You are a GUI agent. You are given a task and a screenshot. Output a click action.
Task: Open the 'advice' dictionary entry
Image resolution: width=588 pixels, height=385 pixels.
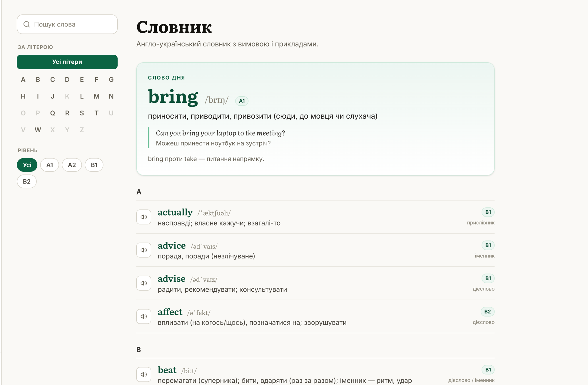pyautogui.click(x=172, y=246)
